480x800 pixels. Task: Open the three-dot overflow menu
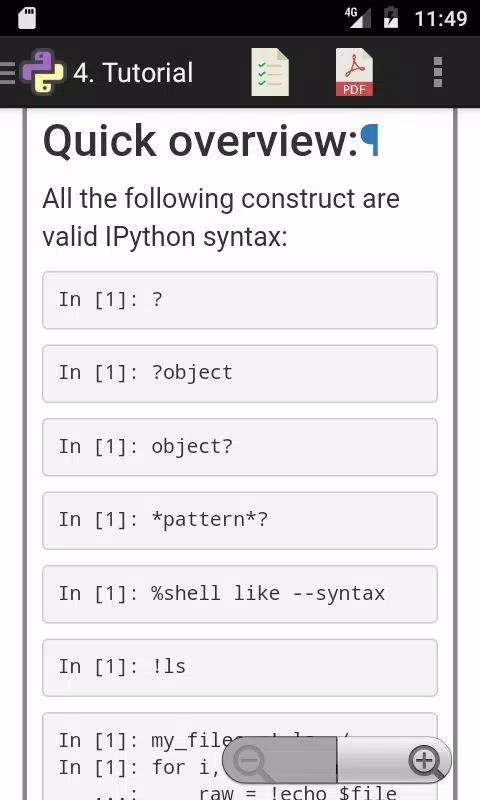pyautogui.click(x=437, y=72)
